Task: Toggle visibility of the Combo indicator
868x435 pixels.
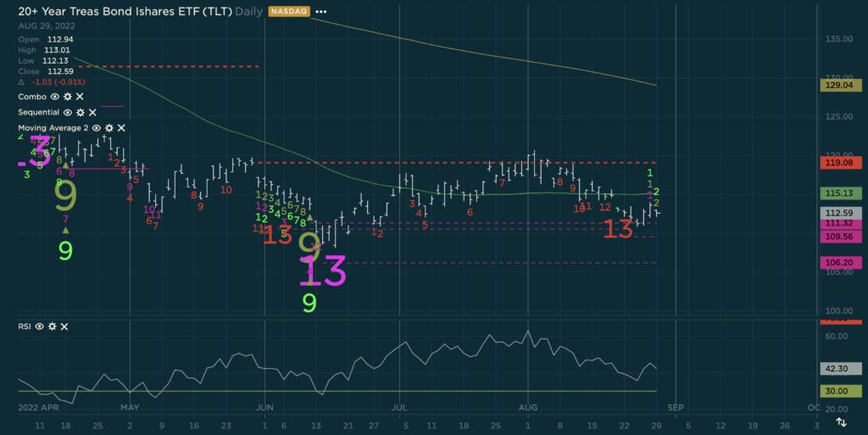Action: point(55,97)
